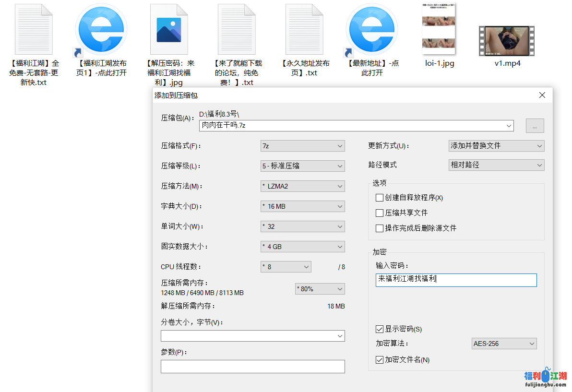Close the 添加到压缩包 dialog
The width and height of the screenshot is (572, 392).
(x=542, y=95)
